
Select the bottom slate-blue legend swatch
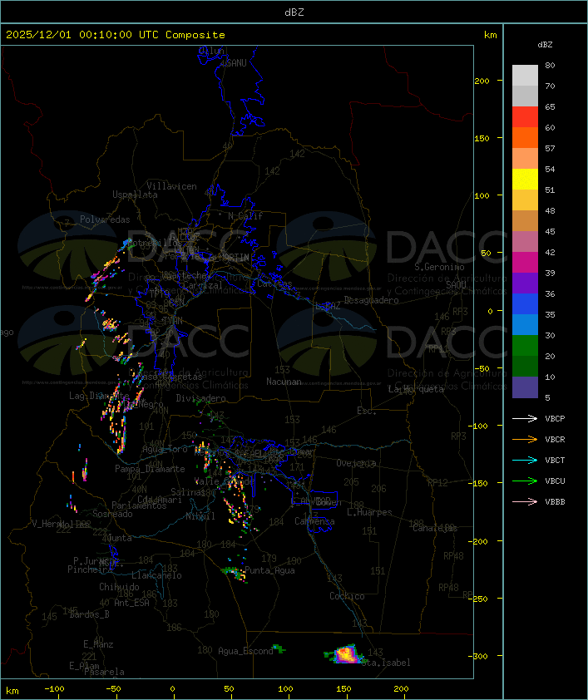pos(525,387)
